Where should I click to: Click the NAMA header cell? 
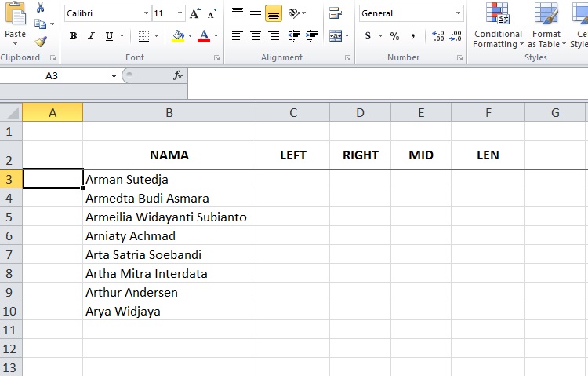(x=169, y=155)
